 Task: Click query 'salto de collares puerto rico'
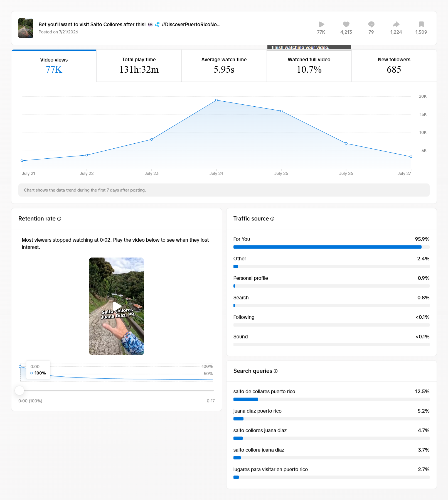(264, 391)
